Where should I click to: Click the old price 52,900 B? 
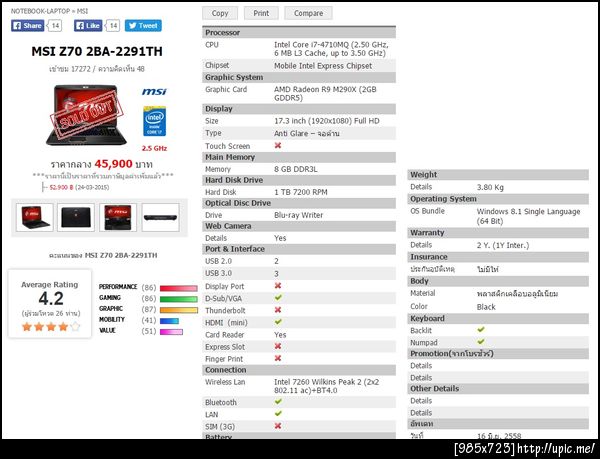coord(61,187)
